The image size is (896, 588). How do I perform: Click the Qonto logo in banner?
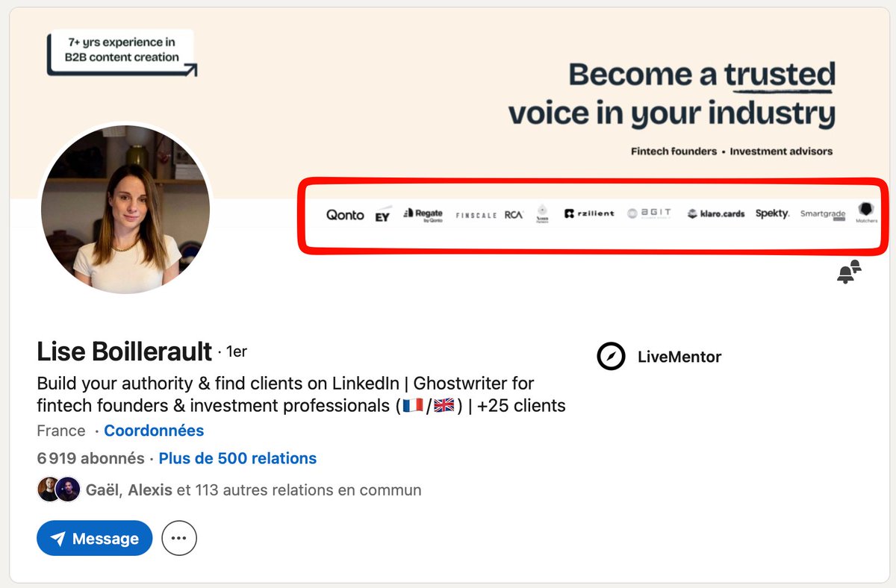pos(345,215)
